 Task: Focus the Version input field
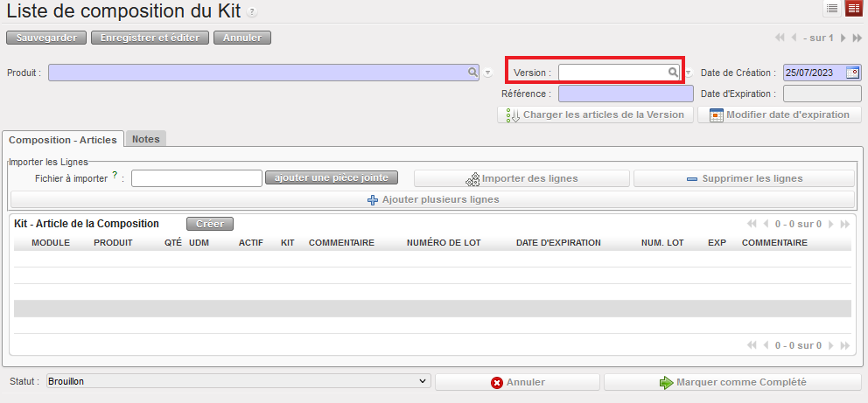click(619, 73)
